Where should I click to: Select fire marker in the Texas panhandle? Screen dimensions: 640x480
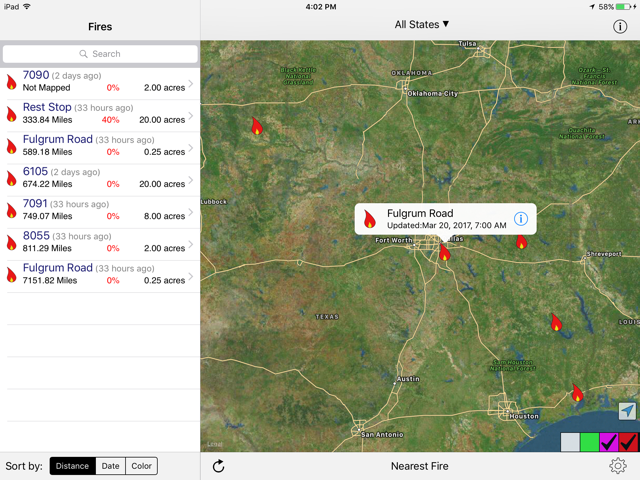pyautogui.click(x=257, y=126)
